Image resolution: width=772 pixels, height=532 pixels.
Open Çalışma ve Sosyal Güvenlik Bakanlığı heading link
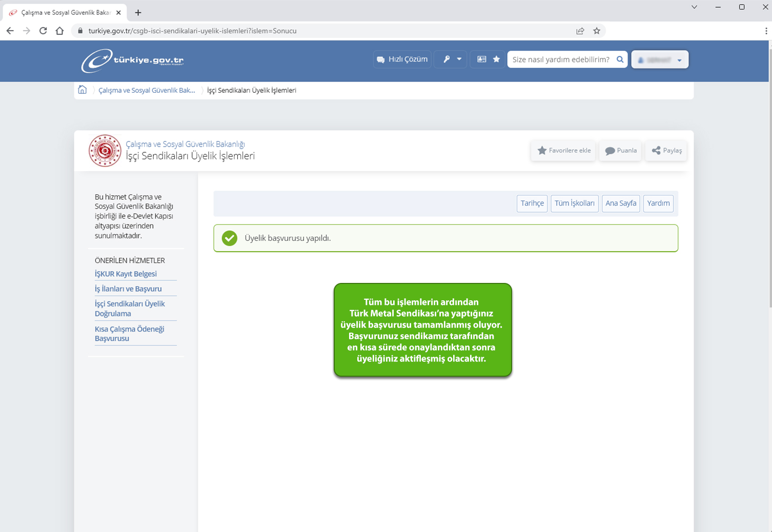185,144
